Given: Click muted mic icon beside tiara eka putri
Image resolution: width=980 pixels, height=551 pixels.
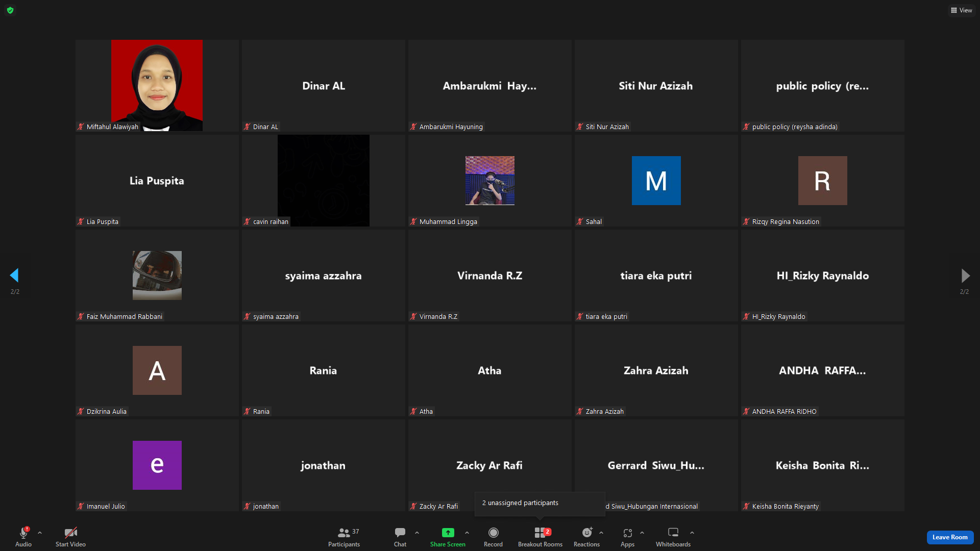Looking at the screenshot, I should point(580,316).
